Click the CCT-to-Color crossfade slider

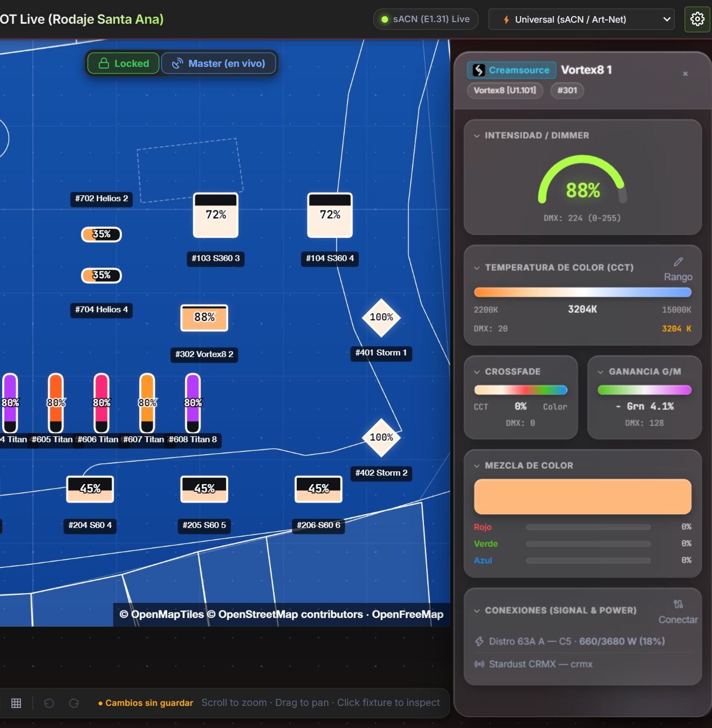521,390
